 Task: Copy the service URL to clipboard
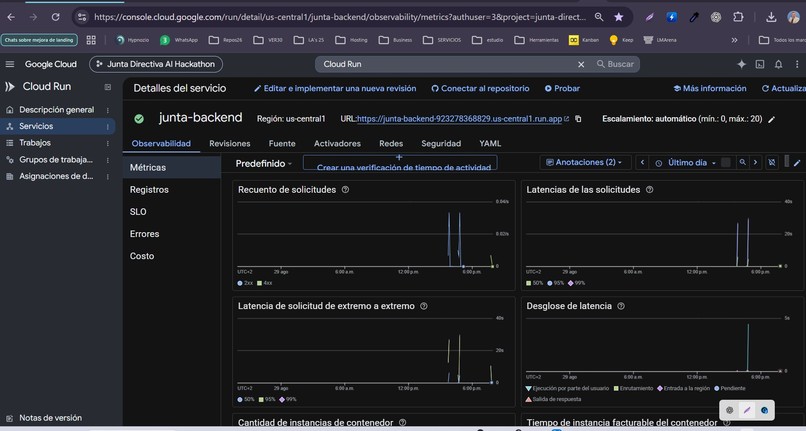point(578,119)
